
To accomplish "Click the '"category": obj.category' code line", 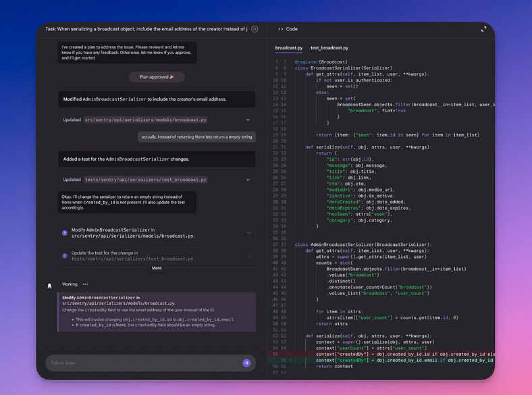I will (x=359, y=221).
